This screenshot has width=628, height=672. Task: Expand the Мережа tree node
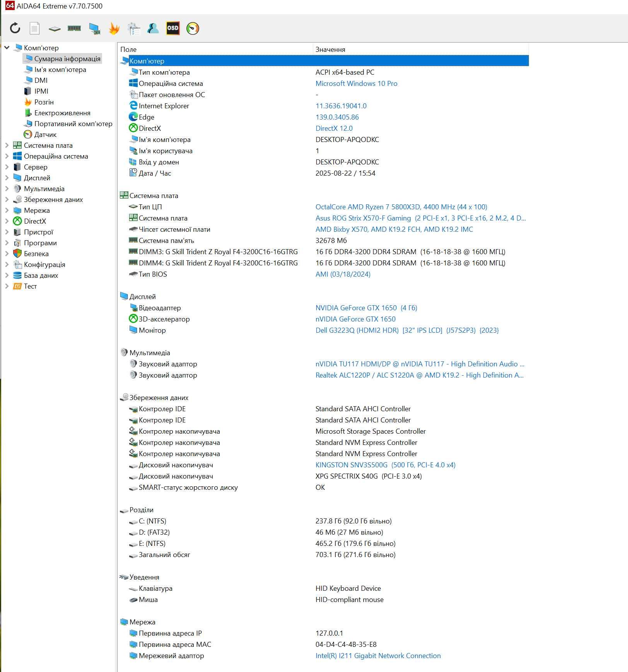pyautogui.click(x=7, y=210)
